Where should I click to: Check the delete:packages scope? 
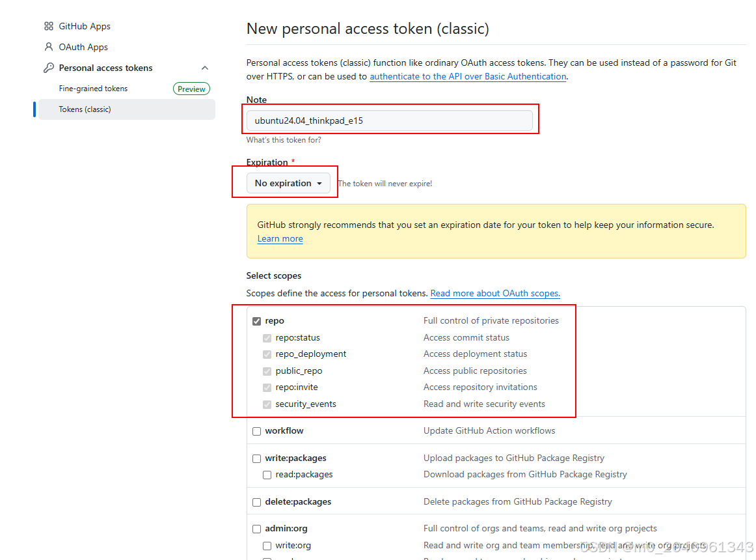point(256,503)
